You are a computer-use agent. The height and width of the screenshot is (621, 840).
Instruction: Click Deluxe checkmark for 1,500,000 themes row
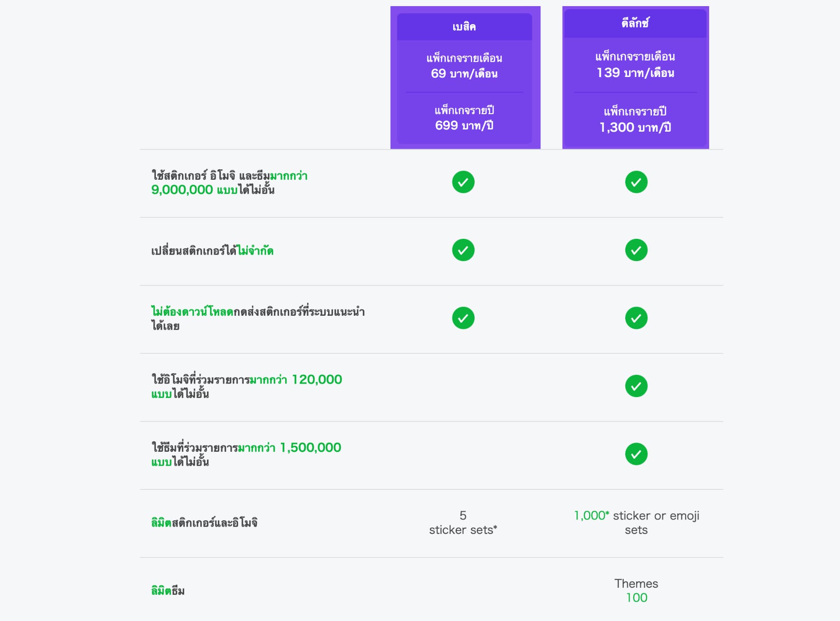pyautogui.click(x=636, y=454)
